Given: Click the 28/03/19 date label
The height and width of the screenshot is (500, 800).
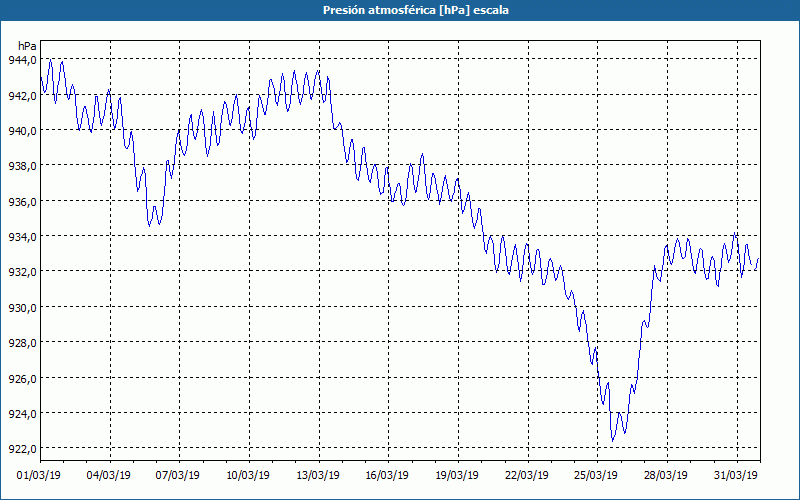Looking at the screenshot, I should point(666,475).
